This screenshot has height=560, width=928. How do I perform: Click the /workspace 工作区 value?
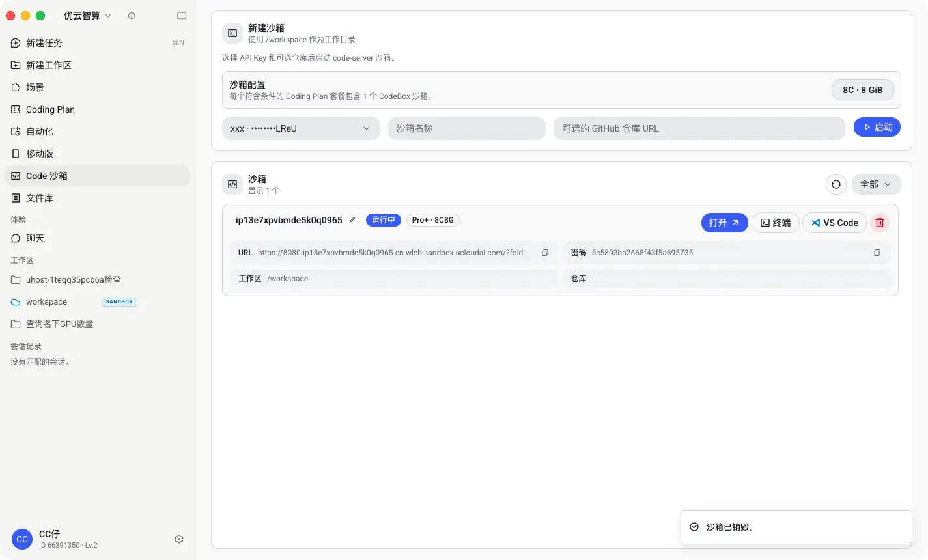(x=287, y=279)
